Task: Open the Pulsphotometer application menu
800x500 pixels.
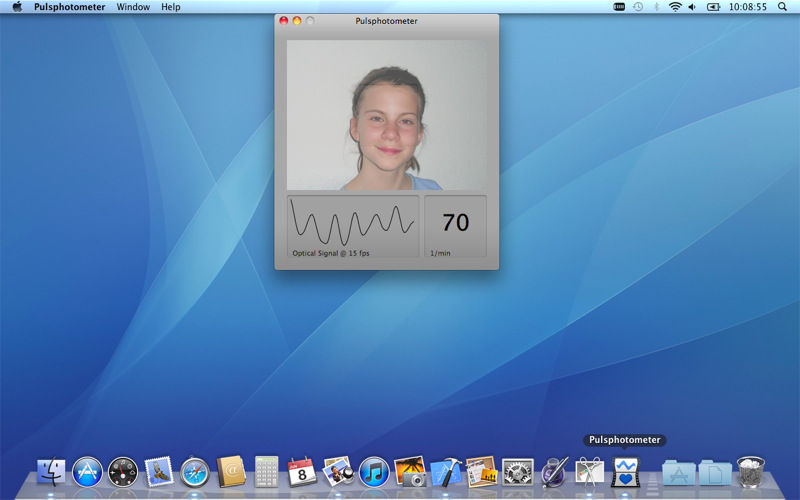Action: tap(69, 7)
